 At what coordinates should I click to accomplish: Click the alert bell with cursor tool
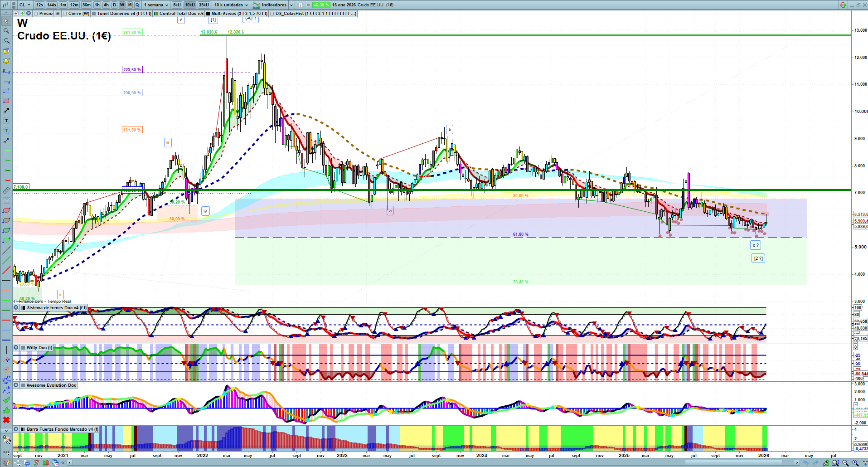(6, 51)
